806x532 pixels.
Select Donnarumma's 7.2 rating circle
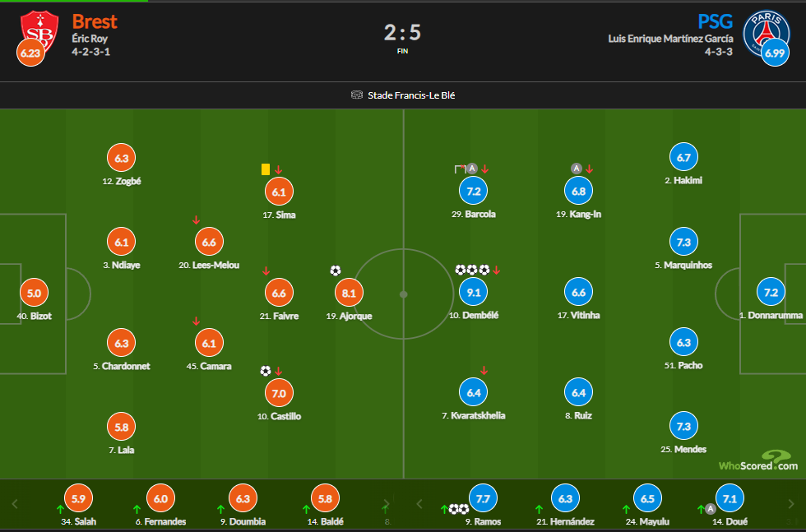[x=771, y=292]
